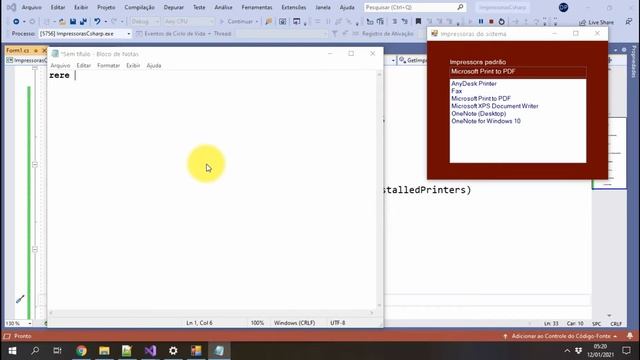Open the Any CPU platform dropdown
Screen dimensions: 640x360
point(189,21)
